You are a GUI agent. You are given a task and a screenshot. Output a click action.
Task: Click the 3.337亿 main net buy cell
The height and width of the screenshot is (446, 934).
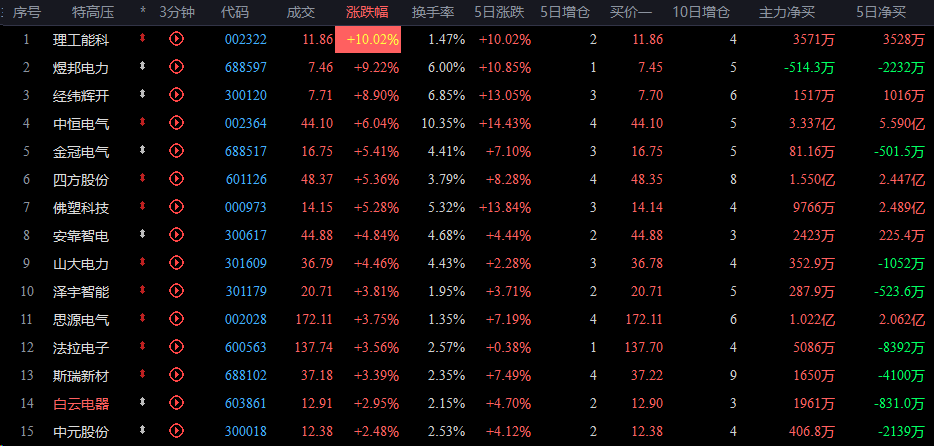click(x=812, y=124)
